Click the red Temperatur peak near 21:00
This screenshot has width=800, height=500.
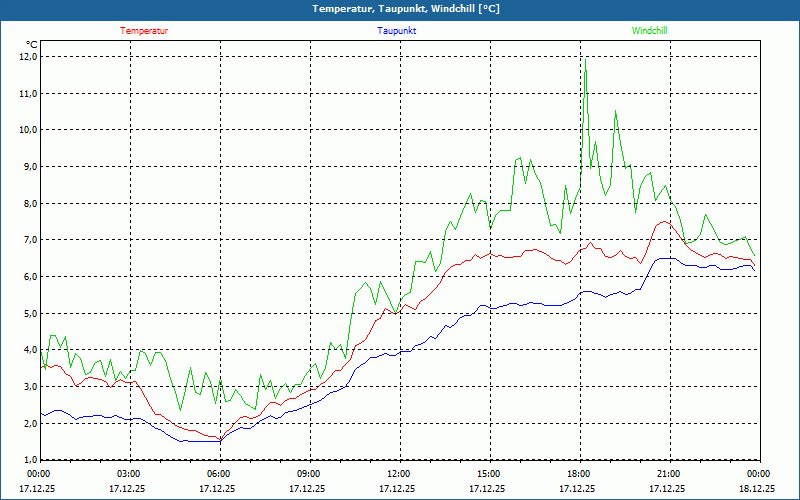(x=663, y=221)
